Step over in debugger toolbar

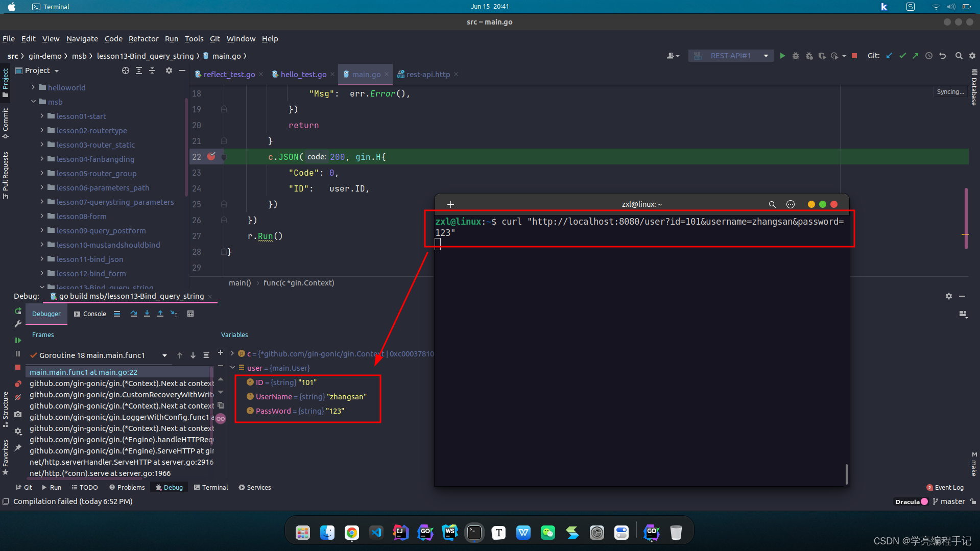pyautogui.click(x=134, y=314)
